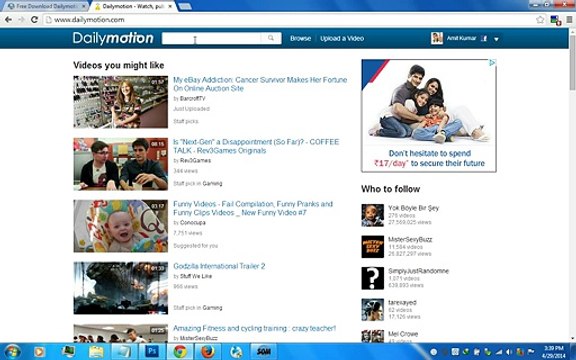This screenshot has width=576, height=360.
Task: Open the Windows Start orb
Action: click(x=12, y=352)
